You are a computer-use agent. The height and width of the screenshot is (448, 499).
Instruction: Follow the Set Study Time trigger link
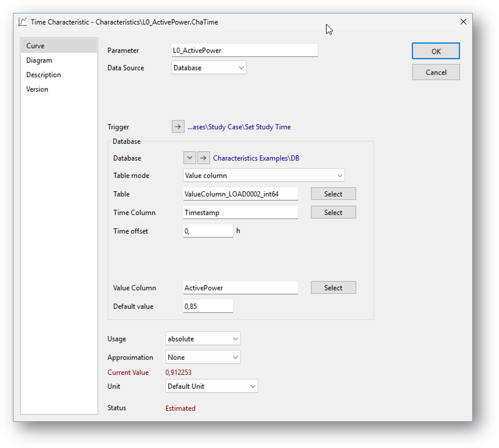coord(239,127)
